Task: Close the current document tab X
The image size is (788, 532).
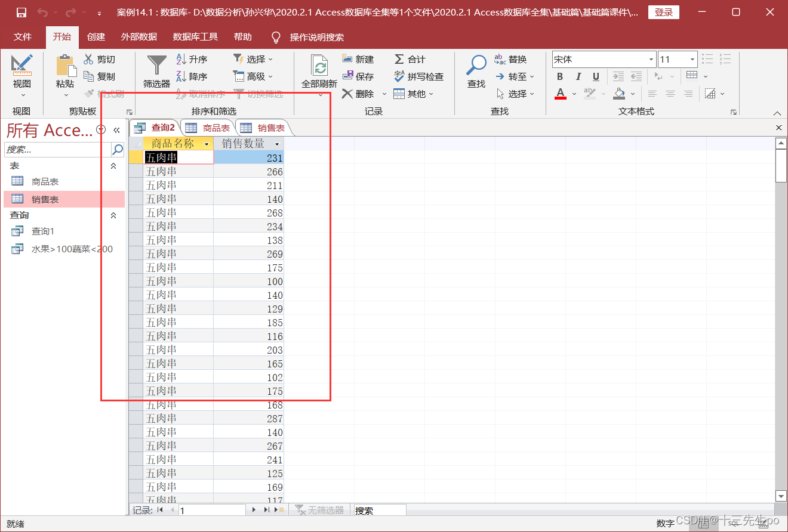Action: (x=778, y=128)
